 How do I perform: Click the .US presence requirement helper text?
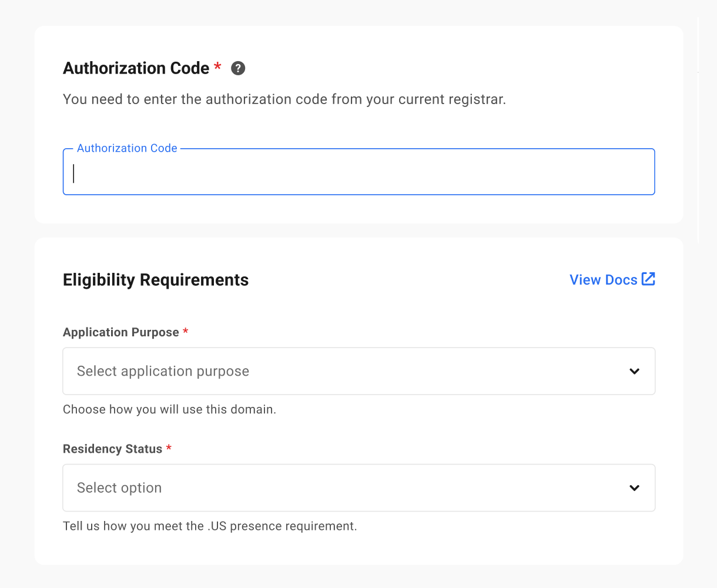210,526
